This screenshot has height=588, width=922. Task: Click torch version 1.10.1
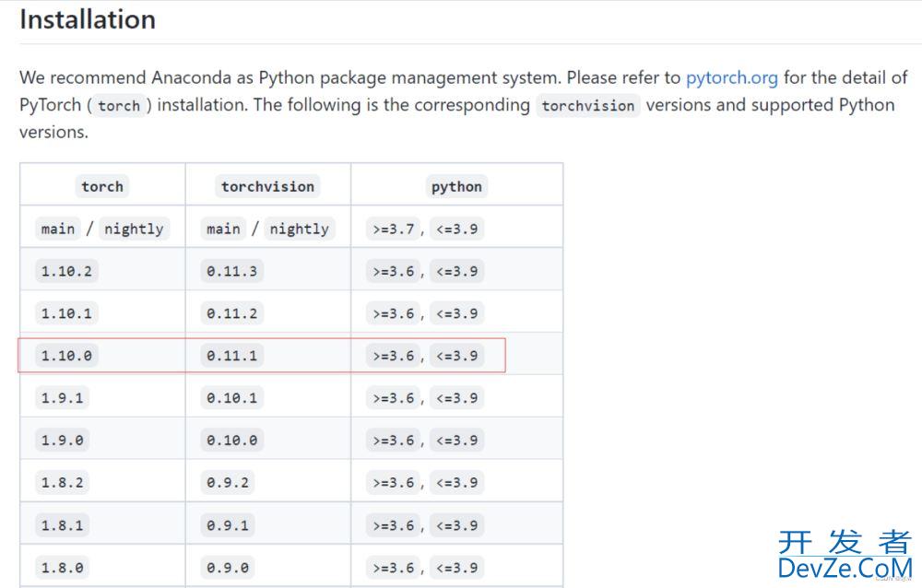(x=66, y=313)
